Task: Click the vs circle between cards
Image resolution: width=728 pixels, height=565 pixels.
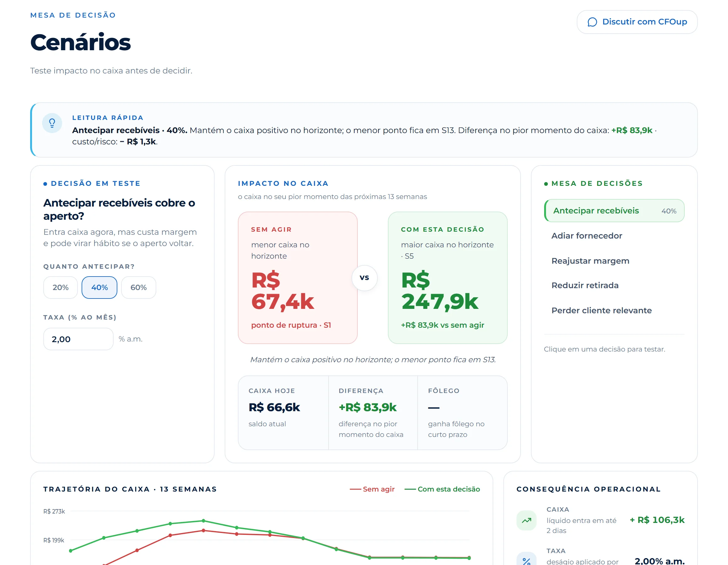Action: coord(364,278)
